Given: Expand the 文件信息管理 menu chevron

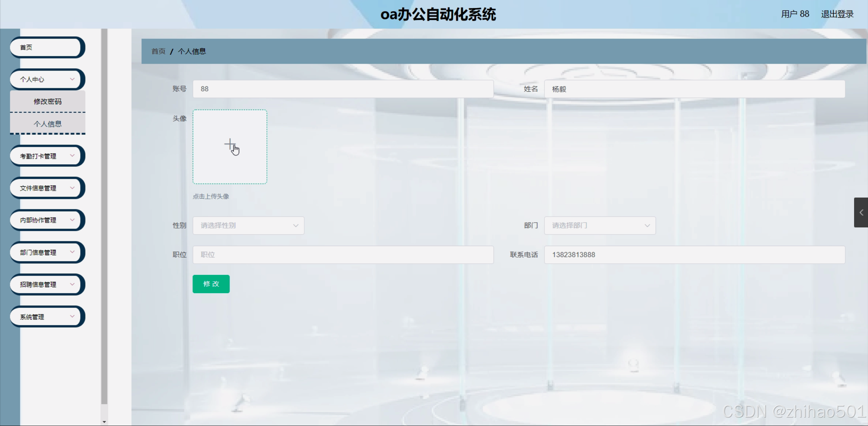Looking at the screenshot, I should pyautogui.click(x=72, y=188).
